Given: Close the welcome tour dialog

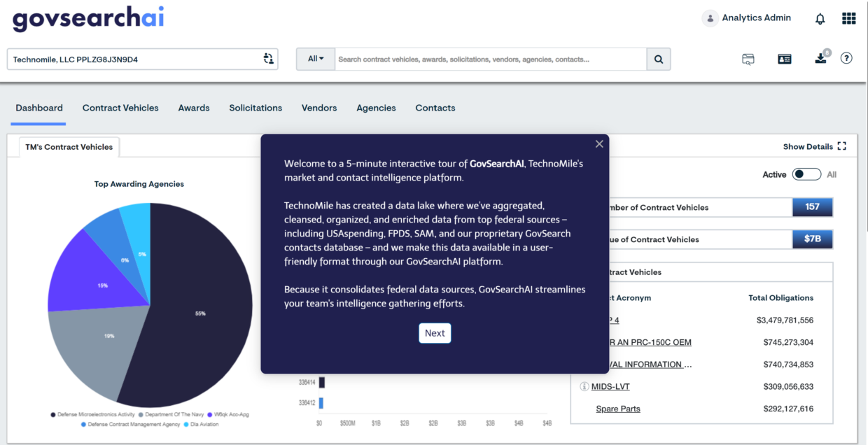Looking at the screenshot, I should pyautogui.click(x=599, y=144).
